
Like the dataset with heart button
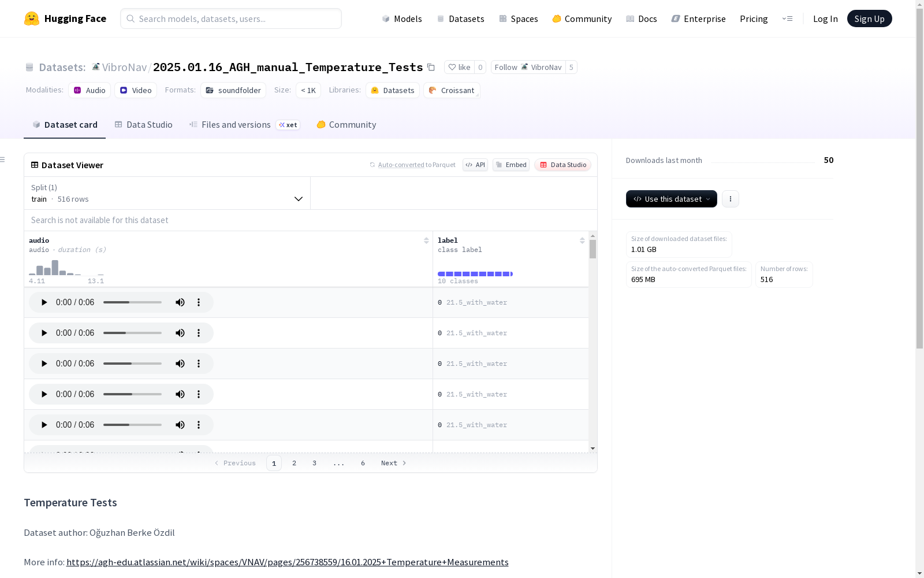(460, 67)
